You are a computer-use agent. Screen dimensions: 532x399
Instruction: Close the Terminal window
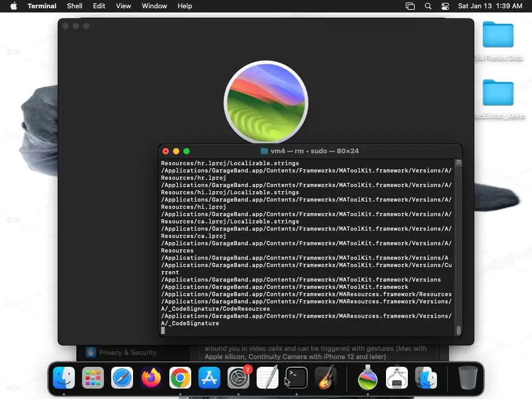point(166,151)
